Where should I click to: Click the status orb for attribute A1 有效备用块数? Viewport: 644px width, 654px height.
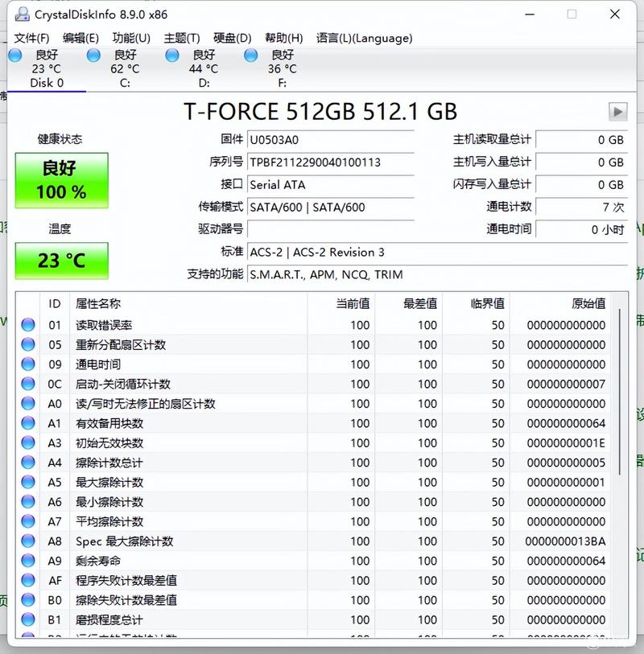pos(28,422)
